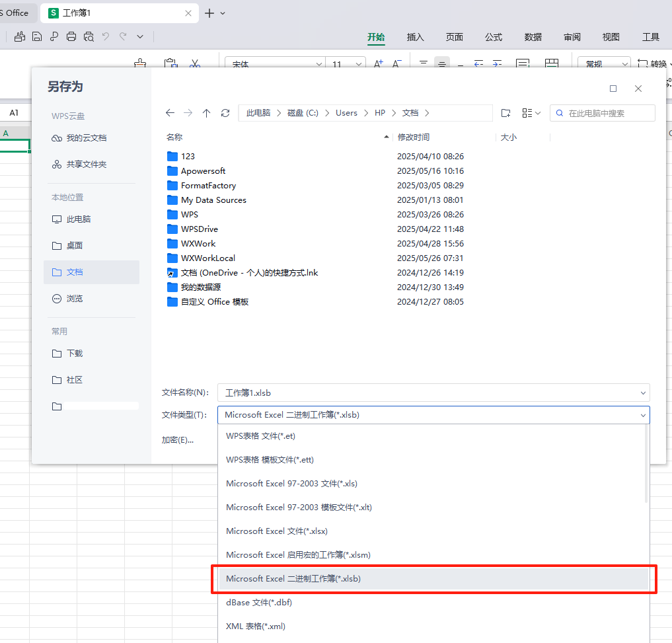Expand the quick access toolbar customization chevron
Image resolution: width=672 pixels, height=643 pixels.
point(139,37)
